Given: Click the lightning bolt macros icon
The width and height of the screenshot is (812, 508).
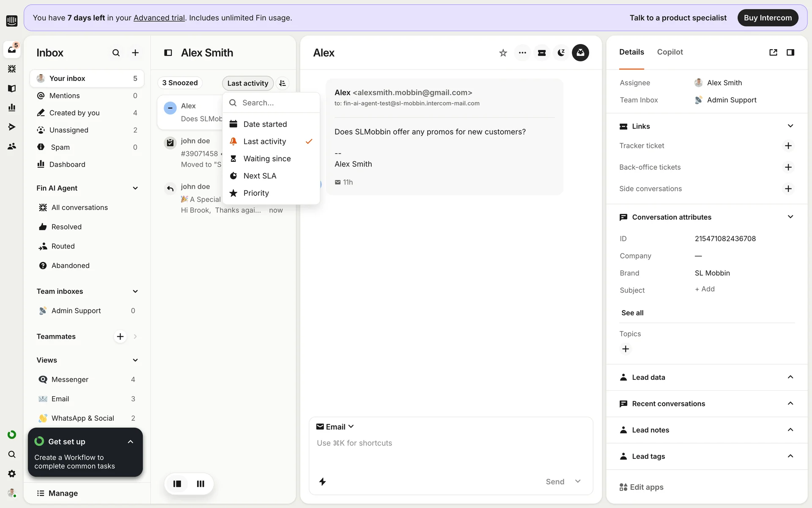Looking at the screenshot, I should click(322, 482).
